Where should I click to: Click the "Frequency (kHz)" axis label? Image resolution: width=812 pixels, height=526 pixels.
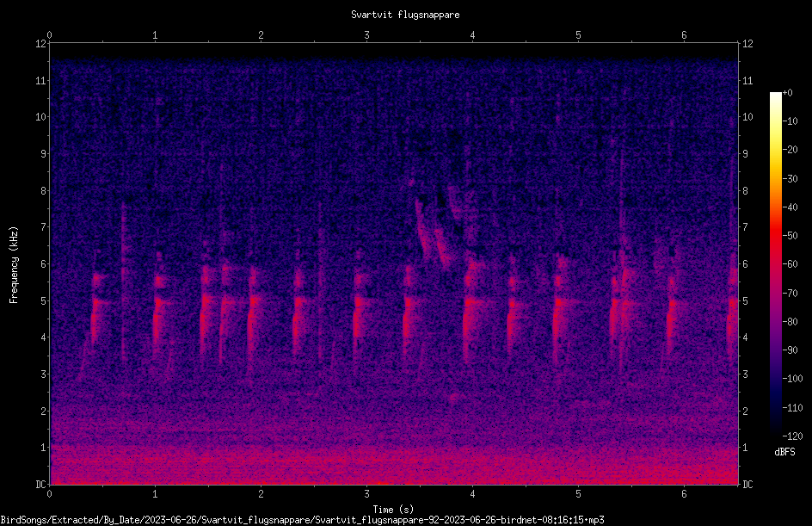click(14, 265)
